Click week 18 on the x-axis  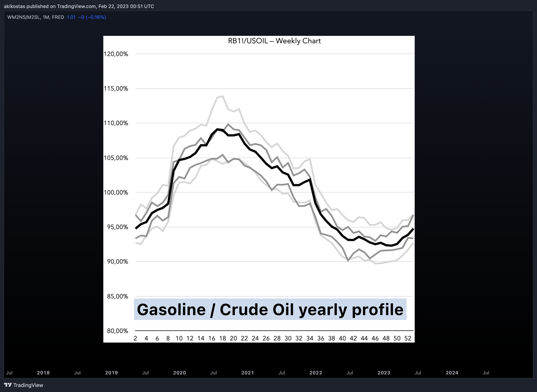point(223,338)
